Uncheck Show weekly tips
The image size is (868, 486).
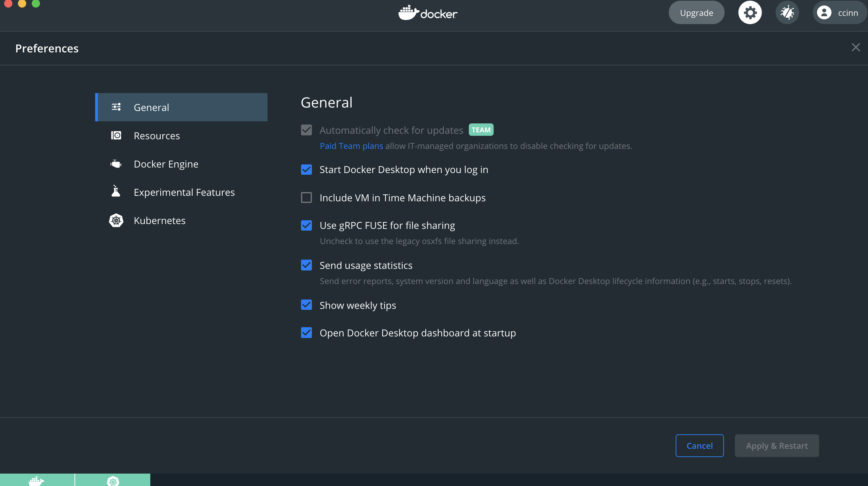(x=306, y=305)
